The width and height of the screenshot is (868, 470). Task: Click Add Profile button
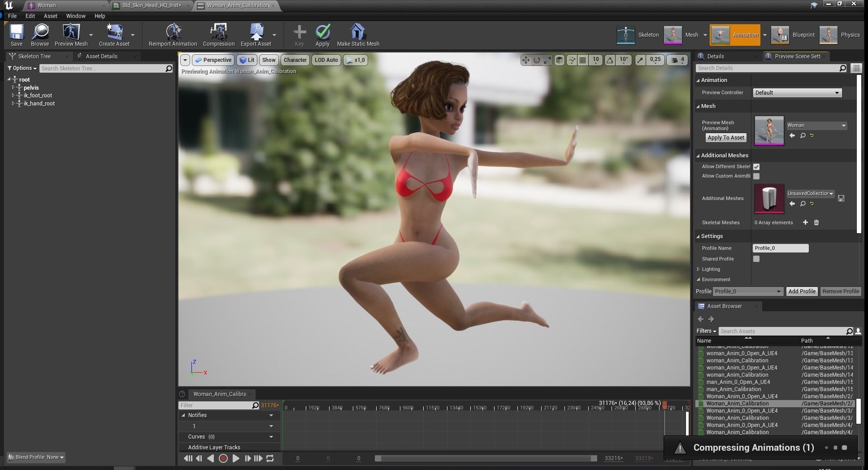(802, 292)
